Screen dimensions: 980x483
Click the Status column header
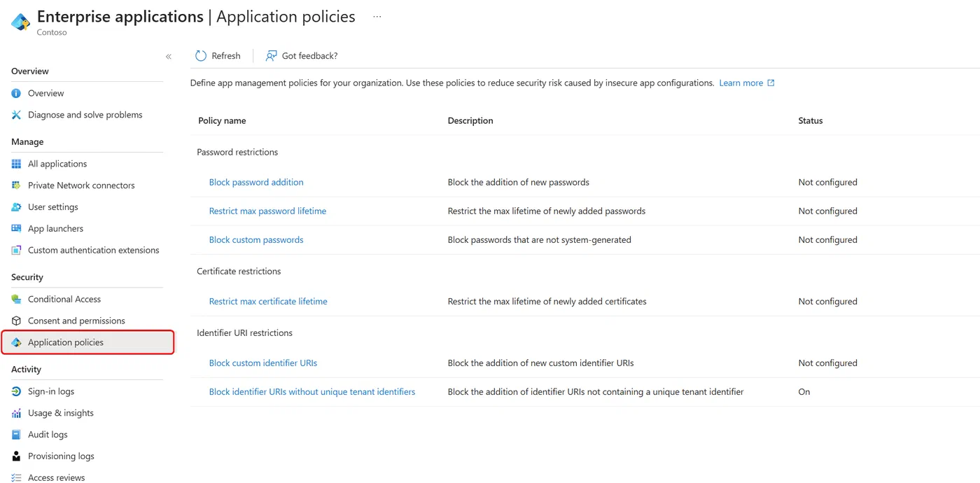(x=811, y=120)
